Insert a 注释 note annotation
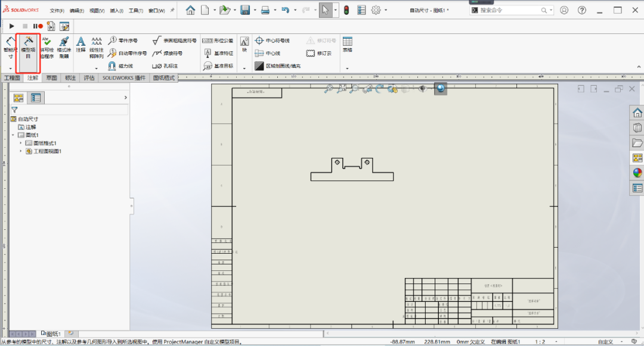The height and width of the screenshot is (346, 644). click(80, 44)
